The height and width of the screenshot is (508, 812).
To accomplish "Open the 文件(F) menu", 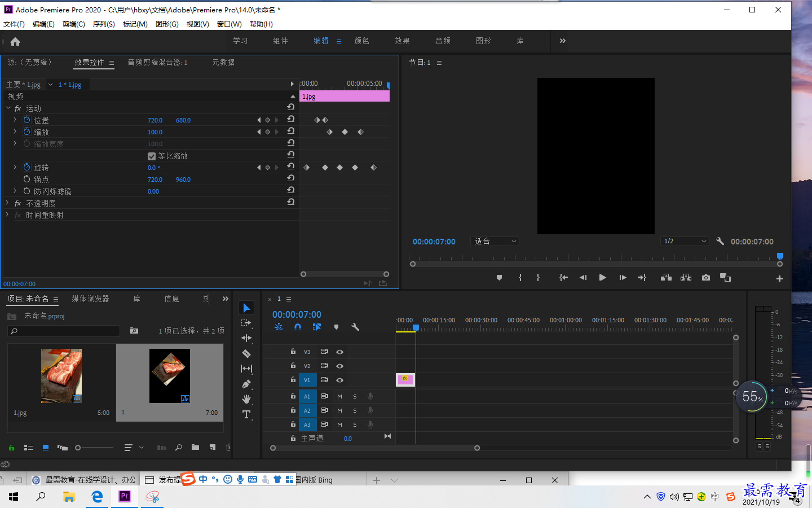I will (x=14, y=24).
